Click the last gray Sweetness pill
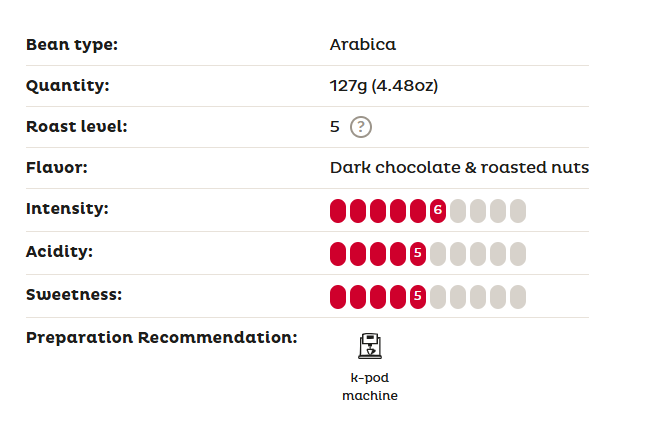Viewport: 666px width, 447px height. pos(517,297)
